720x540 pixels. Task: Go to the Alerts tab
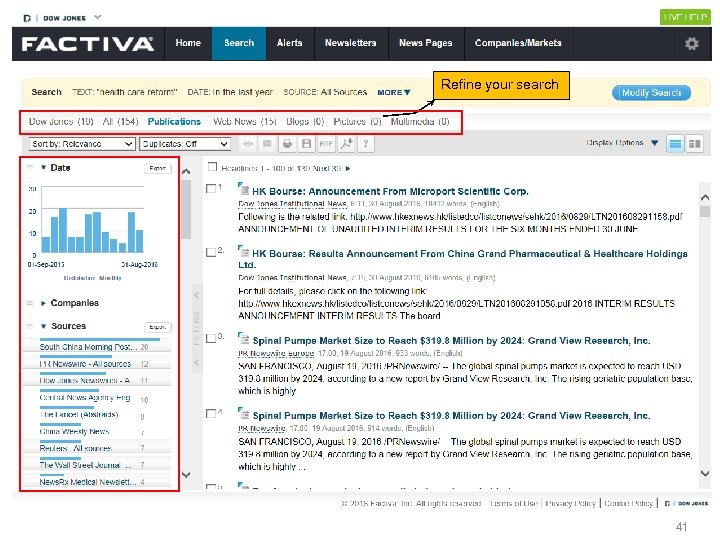(290, 43)
